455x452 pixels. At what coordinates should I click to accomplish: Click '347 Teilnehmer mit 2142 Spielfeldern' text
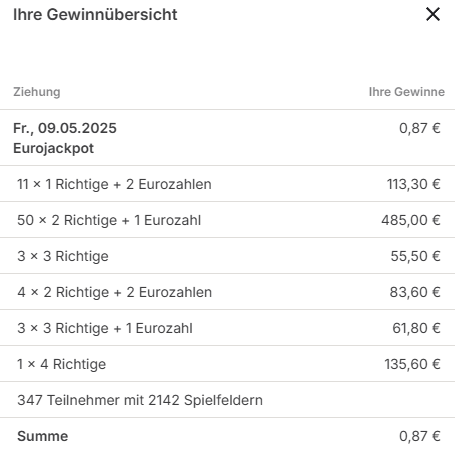click(140, 400)
